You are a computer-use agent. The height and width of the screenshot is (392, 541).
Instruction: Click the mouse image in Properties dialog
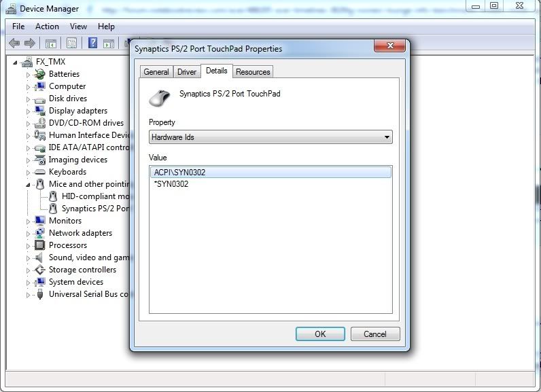pos(160,98)
